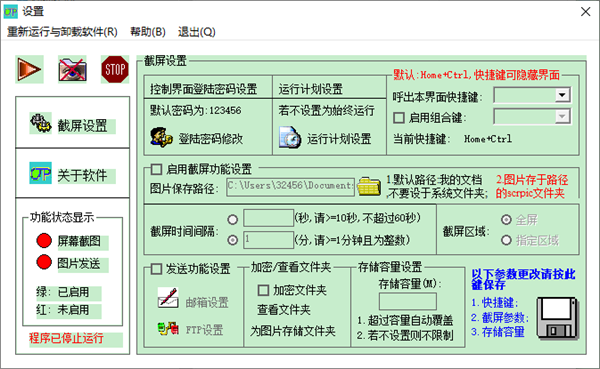Image resolution: width=600 pixels, height=369 pixels.
Task: Click the clock document icon for 运行计划设置
Action: [290, 137]
